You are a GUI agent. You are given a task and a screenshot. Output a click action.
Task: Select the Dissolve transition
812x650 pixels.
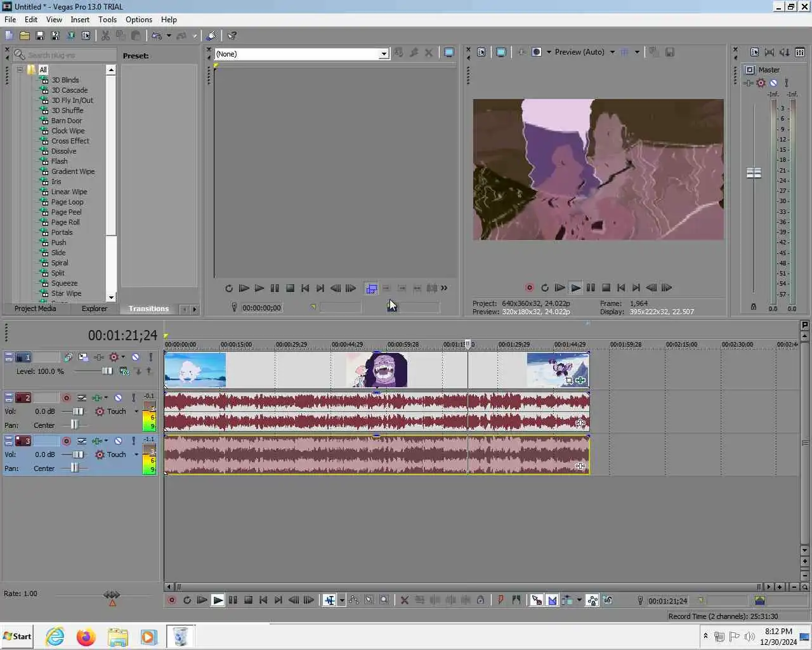click(63, 151)
